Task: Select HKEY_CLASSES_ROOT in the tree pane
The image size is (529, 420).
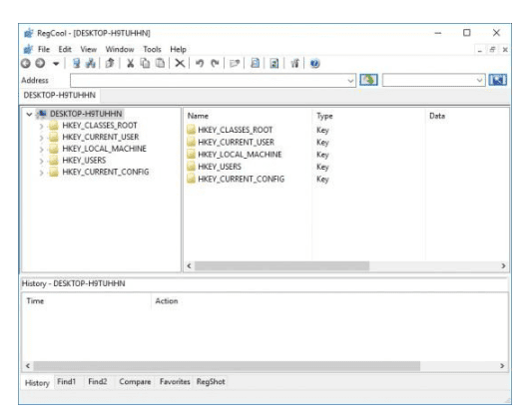Action: point(100,126)
